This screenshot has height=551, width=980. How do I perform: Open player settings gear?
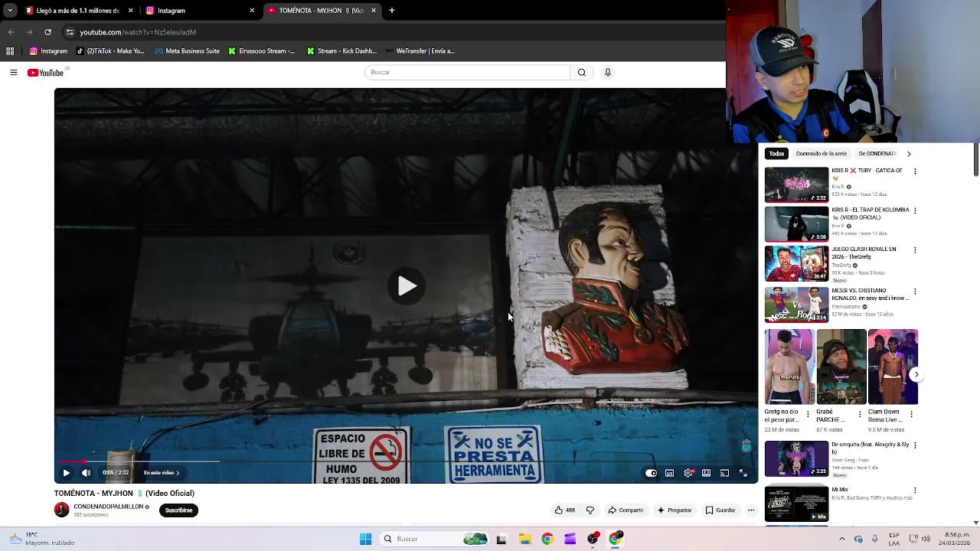click(688, 473)
